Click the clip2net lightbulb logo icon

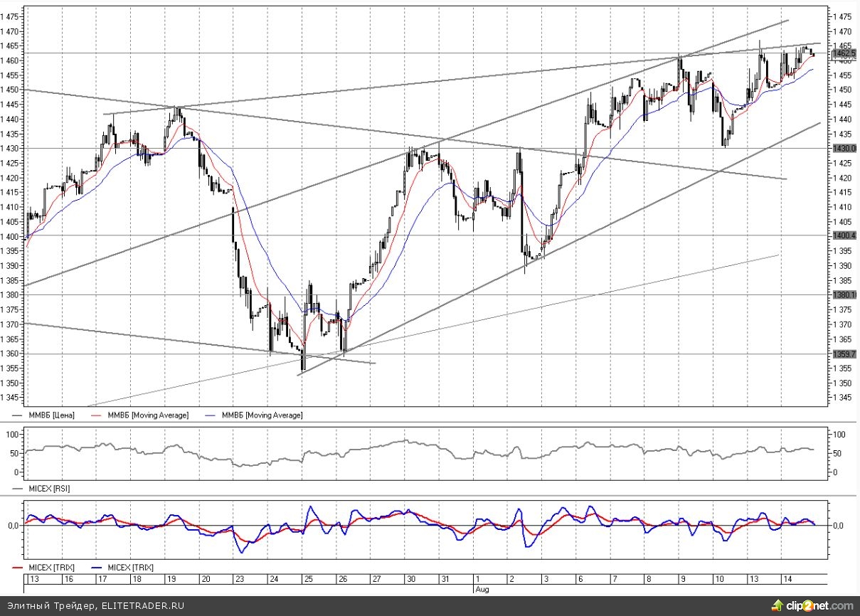point(777,605)
